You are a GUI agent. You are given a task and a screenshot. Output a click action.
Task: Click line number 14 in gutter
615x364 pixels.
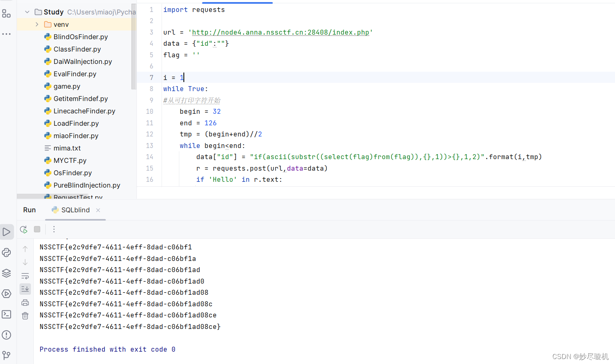150,157
